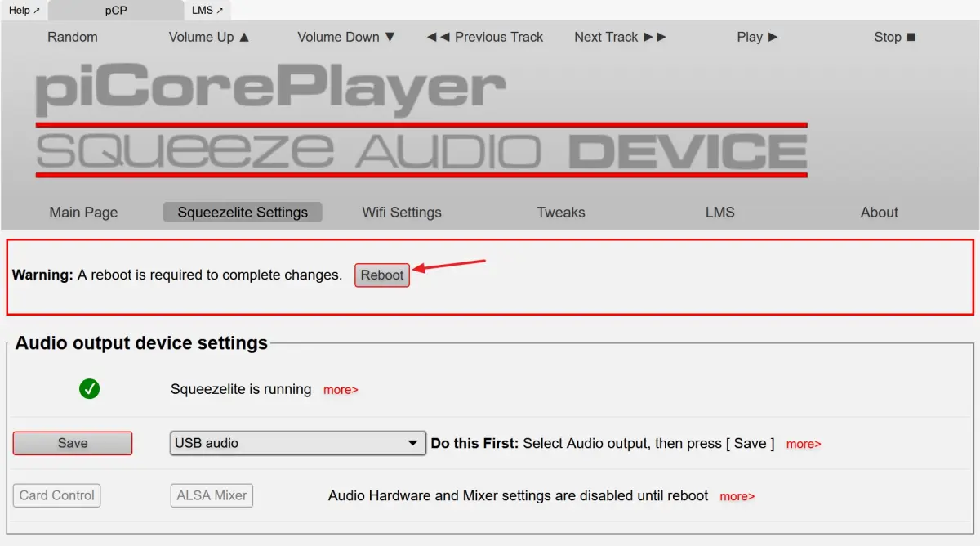Start playback with Play
Screen dimensions: 980x546
click(758, 37)
